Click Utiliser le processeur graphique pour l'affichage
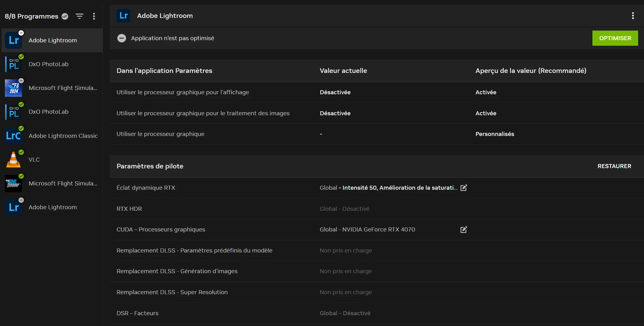The height and width of the screenshot is (326, 644). point(183,92)
